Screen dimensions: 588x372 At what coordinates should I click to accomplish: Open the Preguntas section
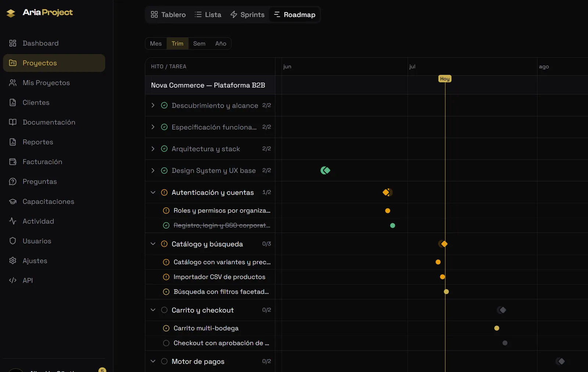tap(54, 181)
